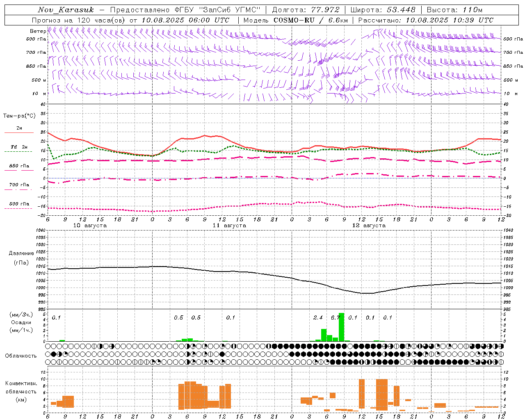Screen dimensions: 525x420
Task: Click the '700 гПа' temperature legend entry
Action: (19, 185)
